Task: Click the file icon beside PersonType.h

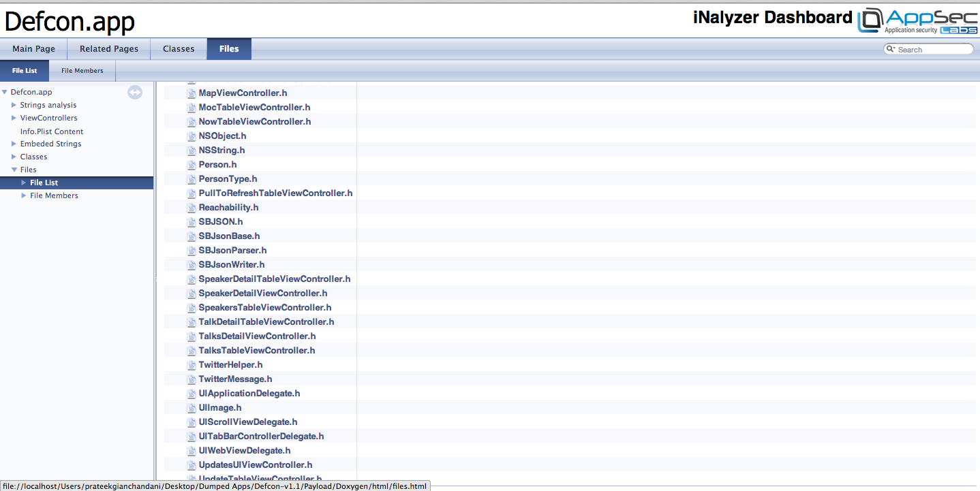Action: click(x=192, y=179)
